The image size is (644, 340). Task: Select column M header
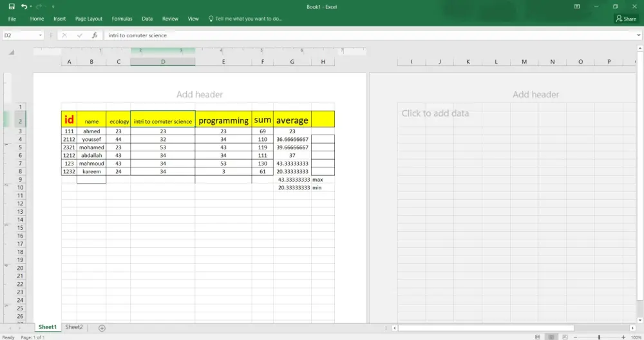524,62
